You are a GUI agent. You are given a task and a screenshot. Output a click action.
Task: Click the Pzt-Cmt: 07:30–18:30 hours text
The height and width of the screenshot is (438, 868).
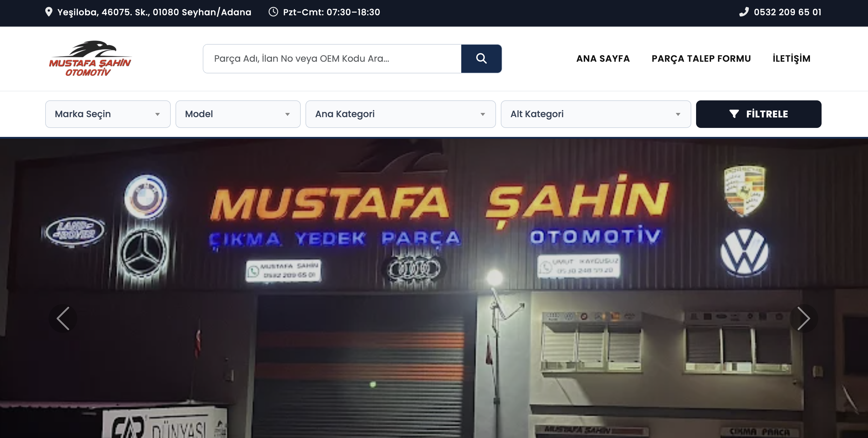pyautogui.click(x=332, y=12)
